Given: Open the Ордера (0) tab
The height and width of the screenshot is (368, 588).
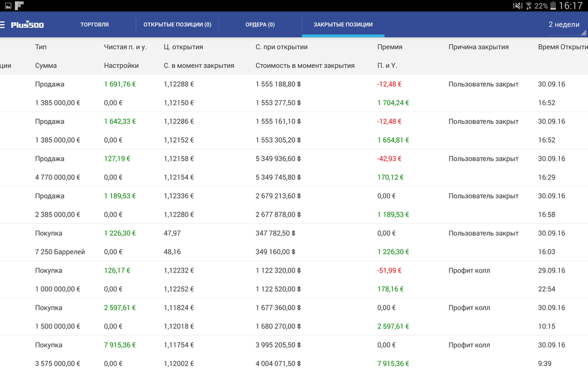Looking at the screenshot, I should point(260,25).
